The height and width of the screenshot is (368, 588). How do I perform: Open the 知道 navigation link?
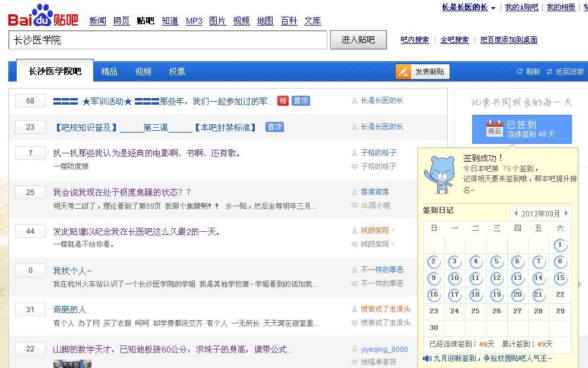point(170,21)
